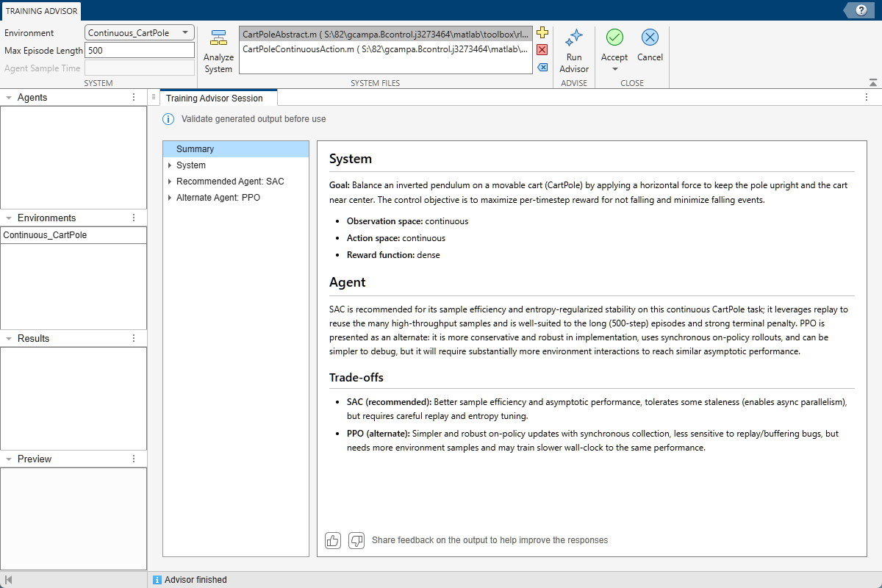
Task: Open the Accept dropdown arrow
Action: pyautogui.click(x=614, y=70)
